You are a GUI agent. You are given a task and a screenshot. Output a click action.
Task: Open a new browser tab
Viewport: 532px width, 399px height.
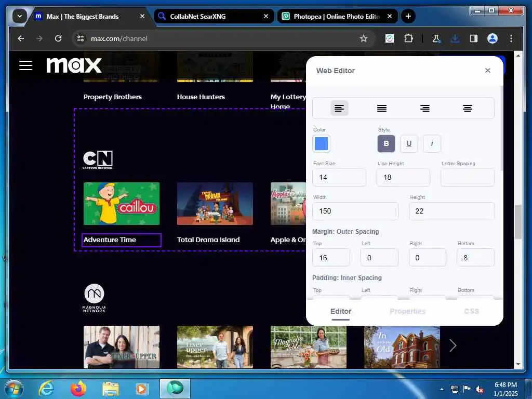tap(408, 16)
